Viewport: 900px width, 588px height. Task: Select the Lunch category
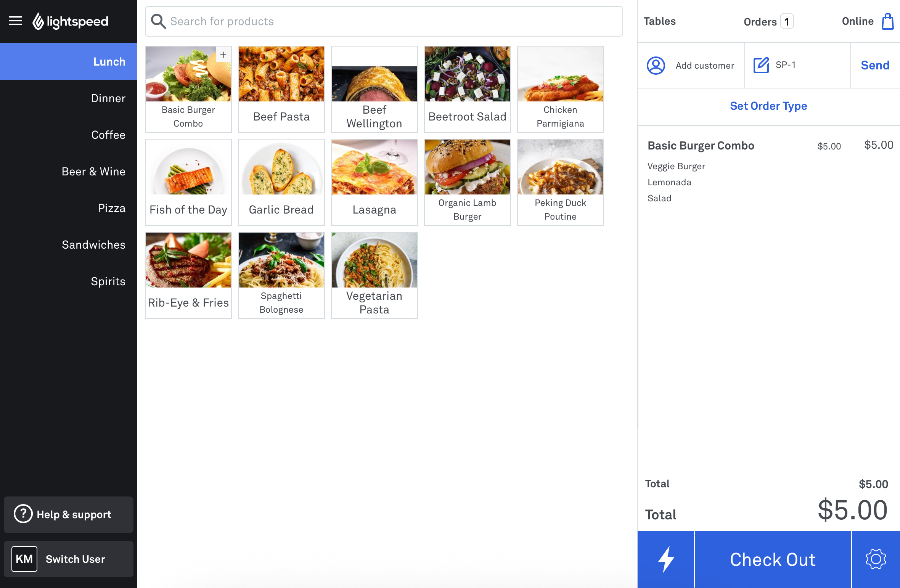pyautogui.click(x=69, y=61)
